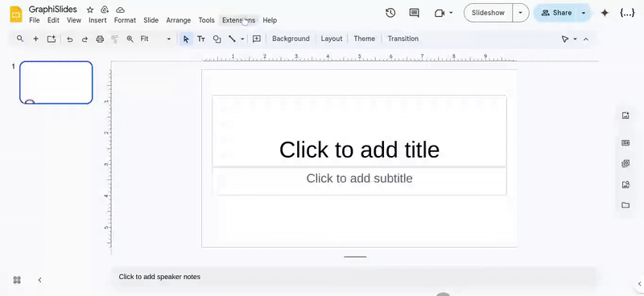The image size is (644, 296).
Task: Expand the line type dropdown arrow
Action: pos(242,39)
